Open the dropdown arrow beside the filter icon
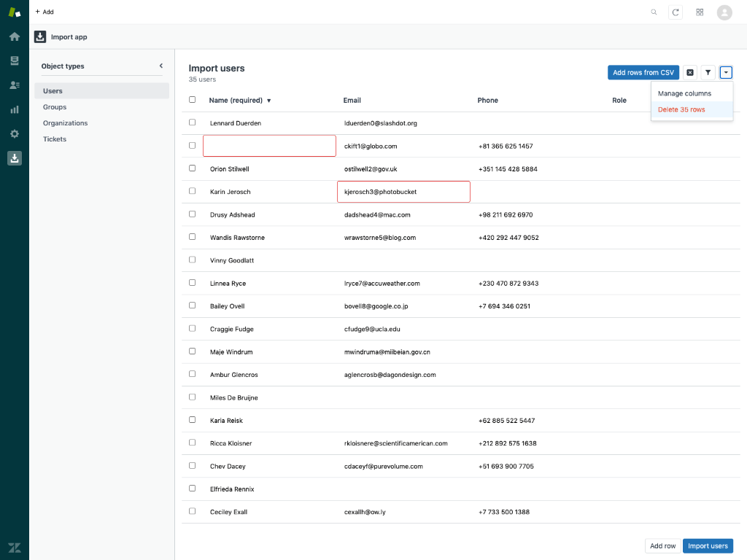 (x=726, y=72)
